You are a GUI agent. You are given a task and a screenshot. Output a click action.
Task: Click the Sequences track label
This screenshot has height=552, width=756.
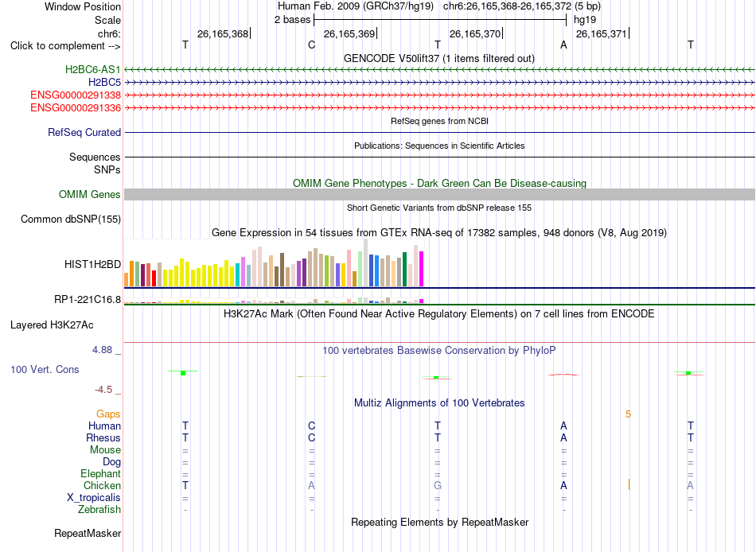[95, 157]
